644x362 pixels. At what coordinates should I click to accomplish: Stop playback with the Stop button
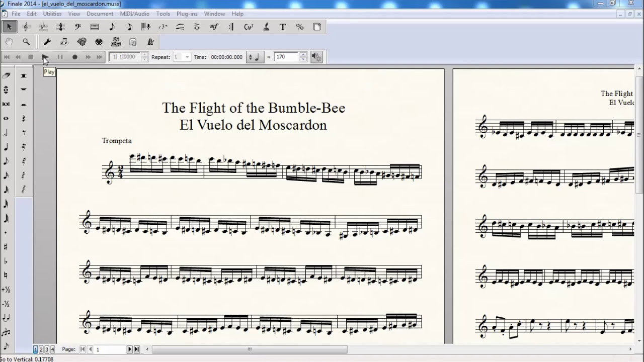31,57
